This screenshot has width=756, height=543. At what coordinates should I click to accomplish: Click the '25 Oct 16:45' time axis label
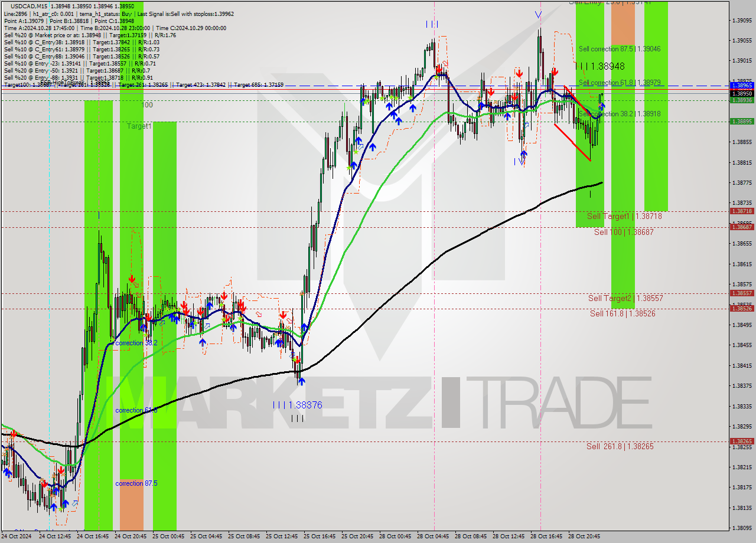pos(320,537)
